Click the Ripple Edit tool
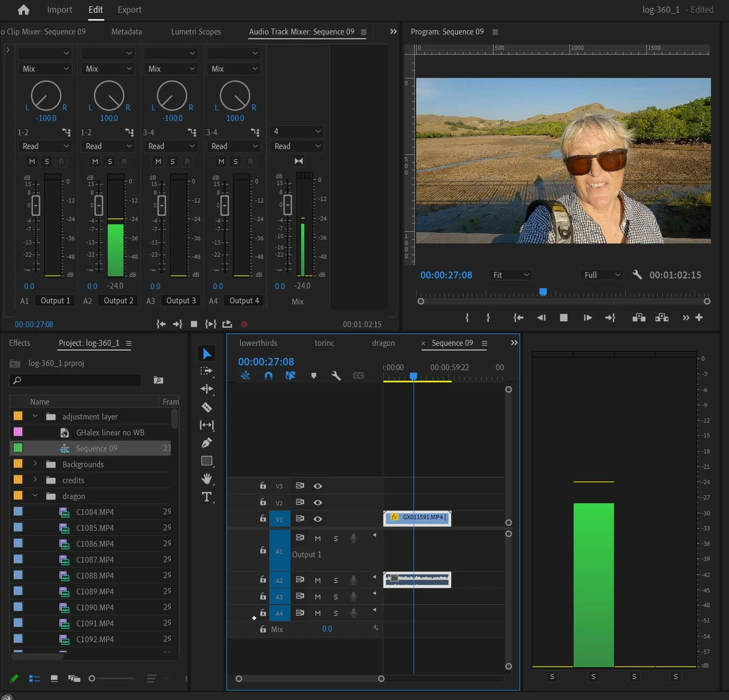729x700 pixels. (x=207, y=389)
